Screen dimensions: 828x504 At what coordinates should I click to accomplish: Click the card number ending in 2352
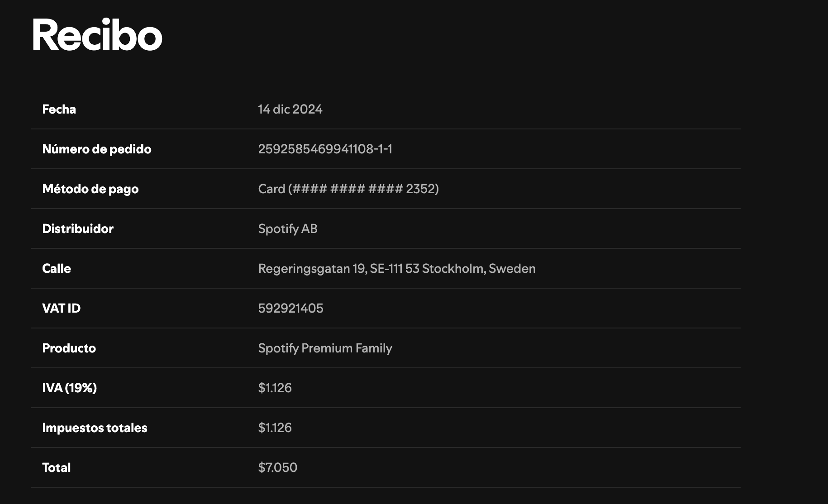[348, 189]
